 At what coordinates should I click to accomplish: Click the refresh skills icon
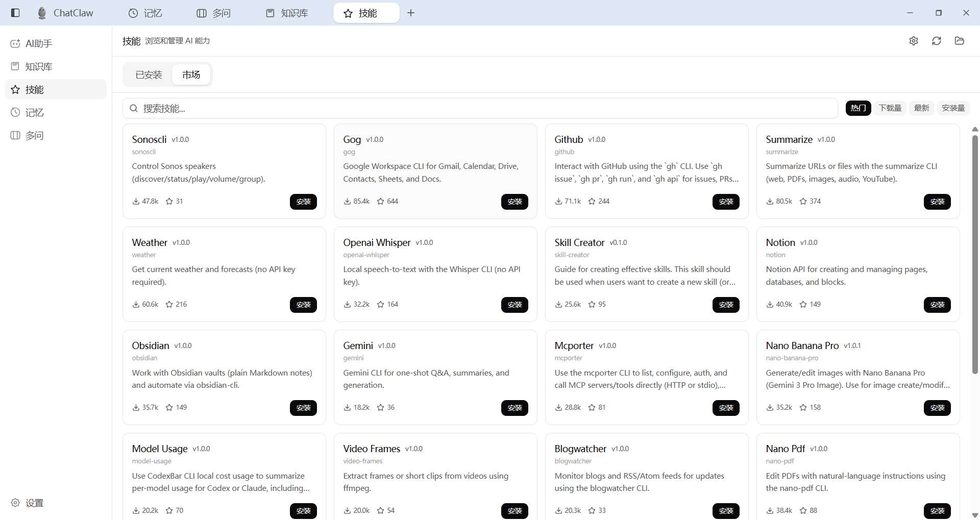point(937,41)
